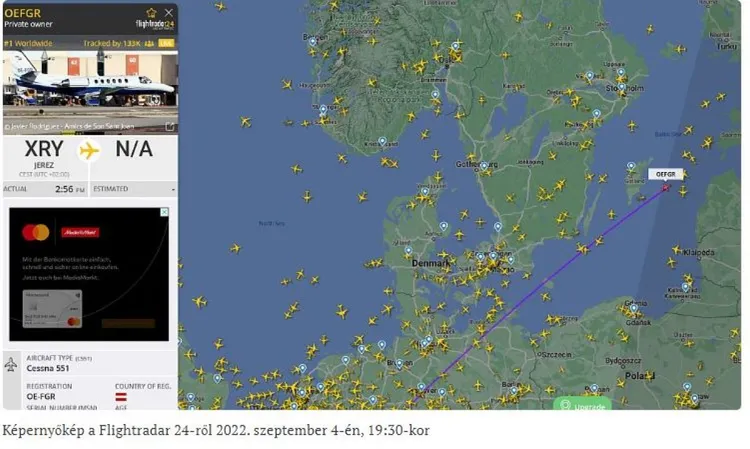Viewport: 750px width, 449px height.
Task: Click the OEFGR callsign label on map
Action: [666, 174]
